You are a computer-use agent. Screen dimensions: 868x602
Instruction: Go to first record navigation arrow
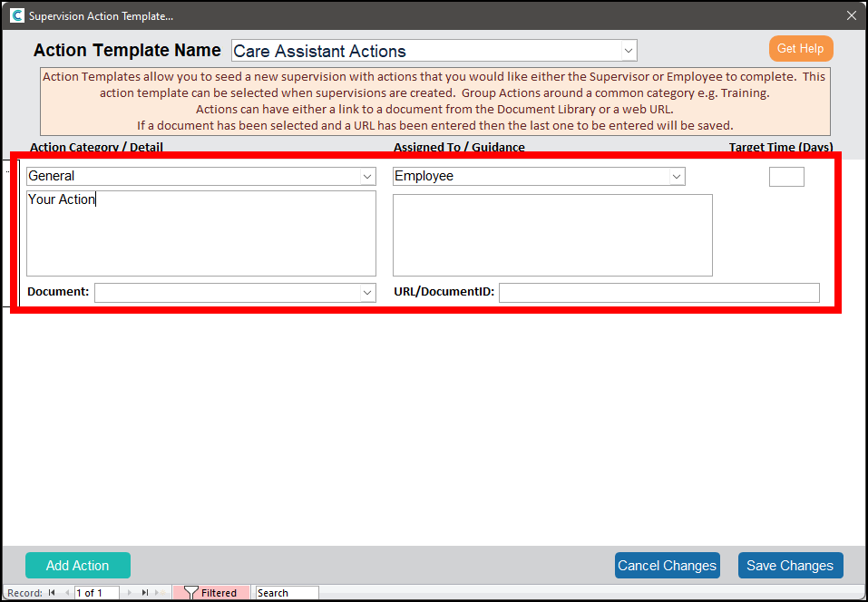(52, 593)
